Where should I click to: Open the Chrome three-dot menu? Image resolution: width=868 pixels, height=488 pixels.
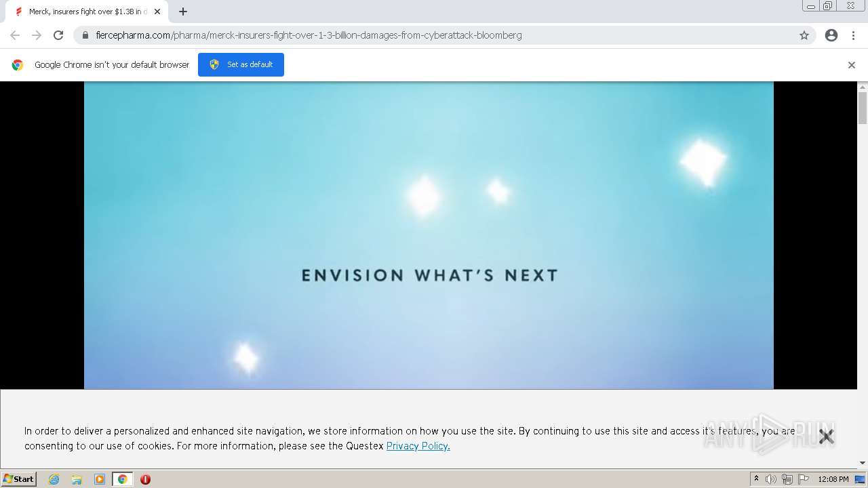coord(854,35)
